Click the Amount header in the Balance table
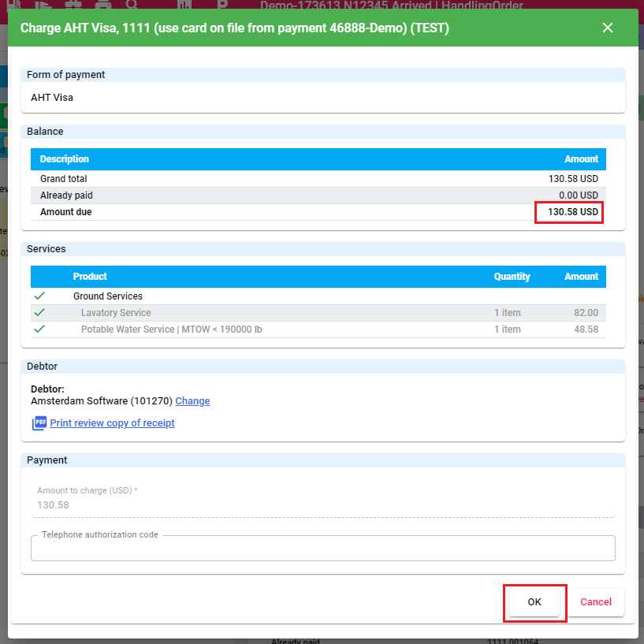This screenshot has height=644, width=644. click(x=581, y=159)
